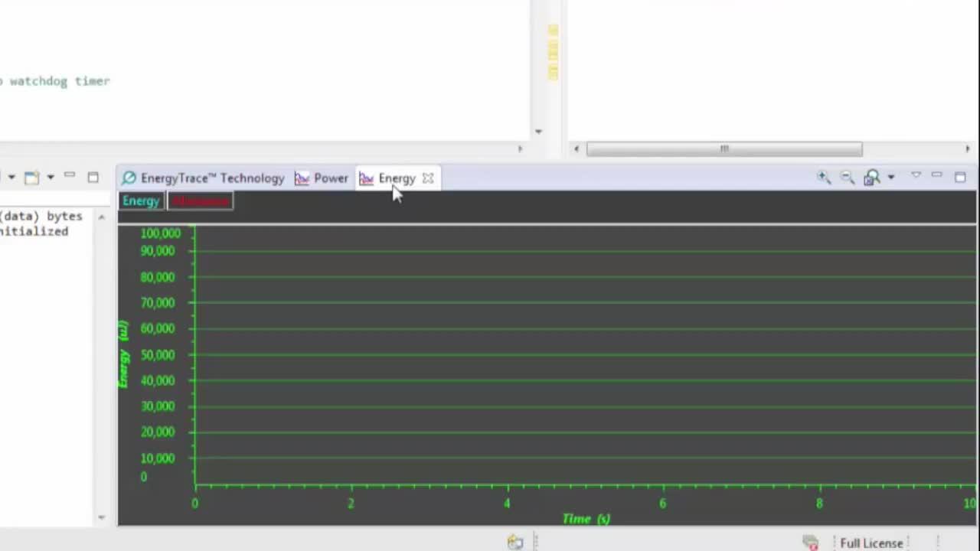Screen dimensions: 980x551
Task: Expand the view menu chevron near the minimize controls
Action: click(x=916, y=175)
